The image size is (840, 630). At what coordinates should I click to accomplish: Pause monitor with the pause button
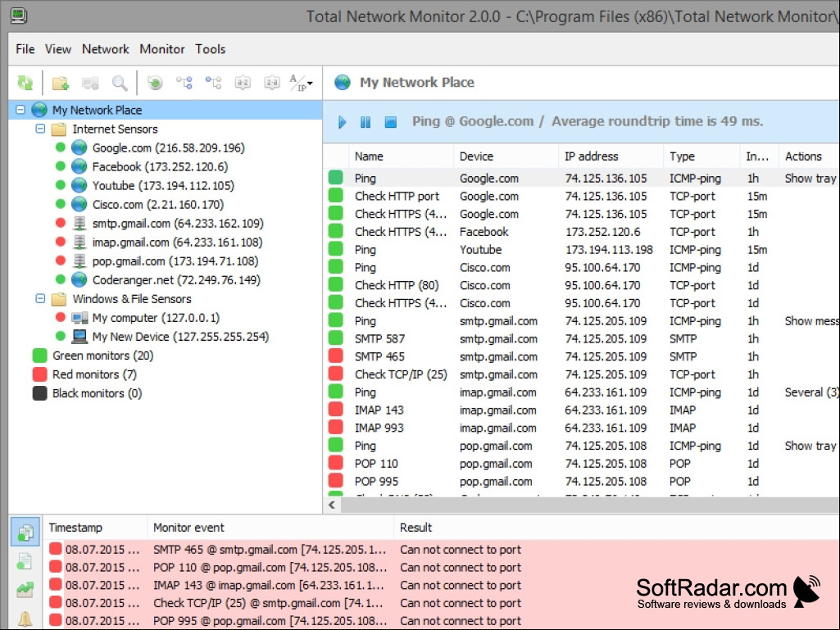tap(366, 122)
